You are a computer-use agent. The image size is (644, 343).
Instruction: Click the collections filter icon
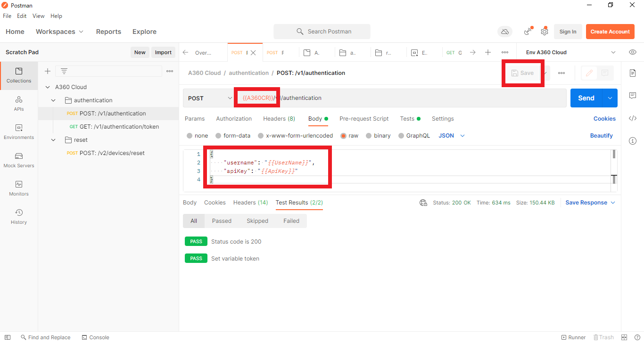pos(64,71)
